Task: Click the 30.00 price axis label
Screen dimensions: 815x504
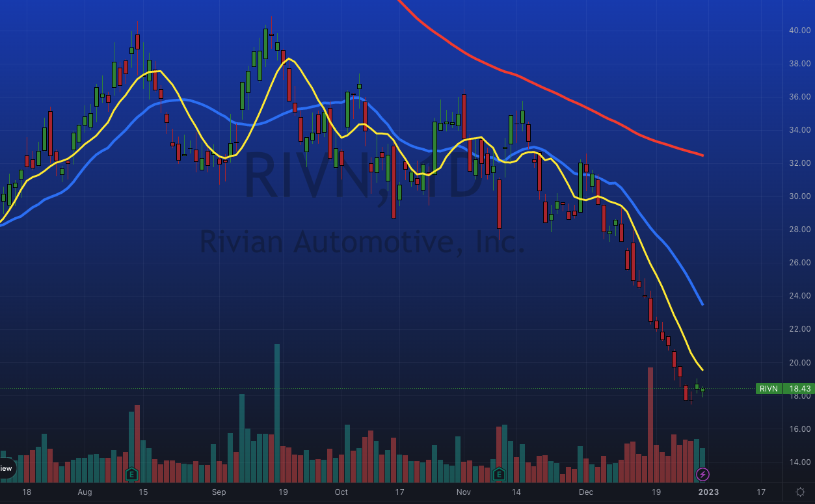Action: point(799,196)
